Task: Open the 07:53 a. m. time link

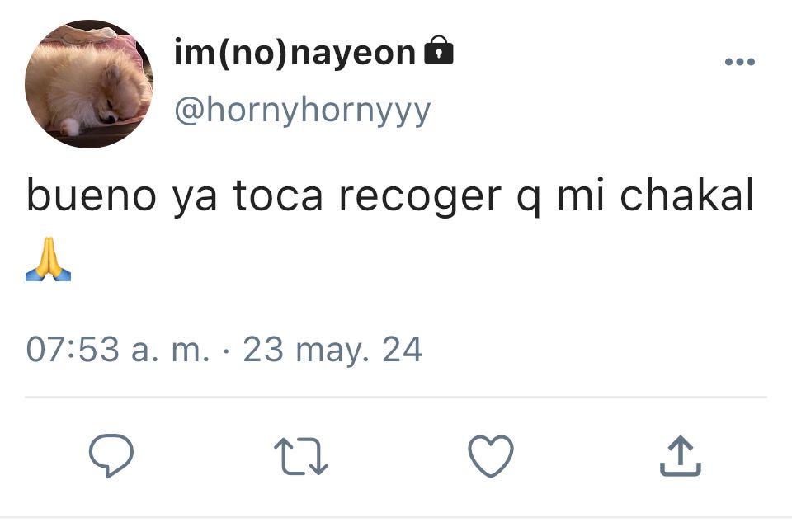Action: coord(117,349)
